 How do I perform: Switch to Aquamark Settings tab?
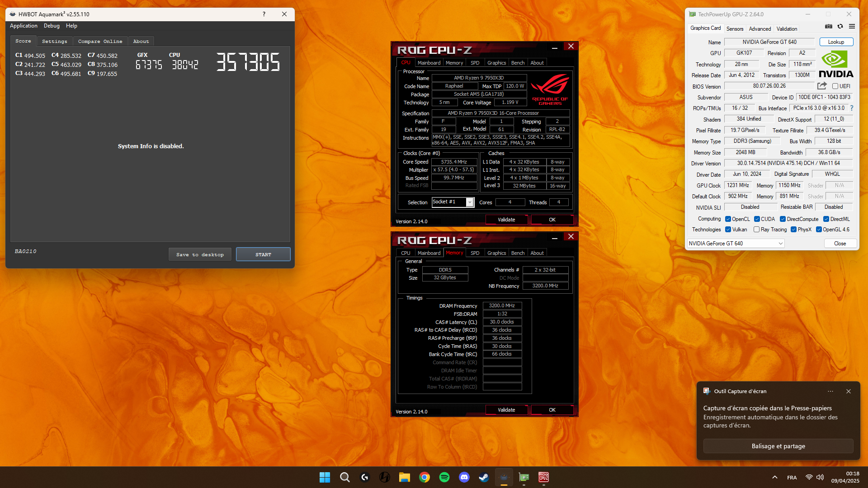click(x=55, y=41)
